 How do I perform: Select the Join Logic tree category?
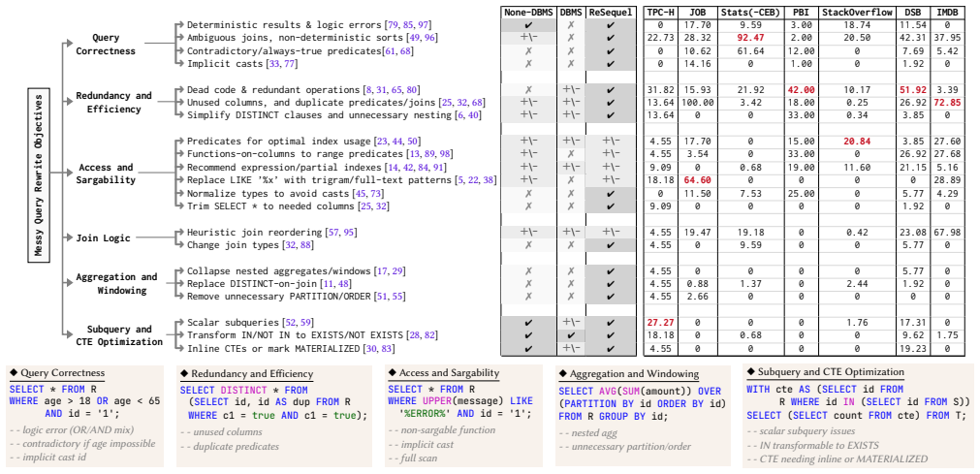(x=102, y=237)
